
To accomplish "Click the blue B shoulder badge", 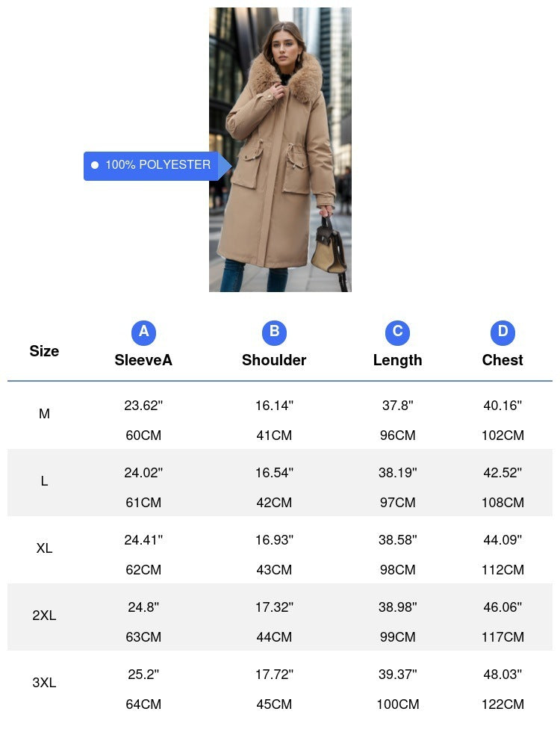I will pyautogui.click(x=274, y=332).
